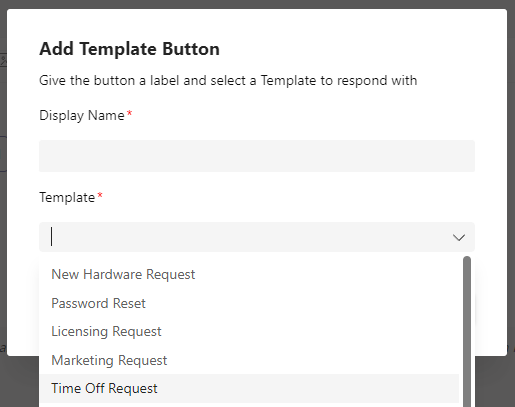515x407 pixels.
Task: Click the red asterisk beside Display Name
Action: point(129,114)
